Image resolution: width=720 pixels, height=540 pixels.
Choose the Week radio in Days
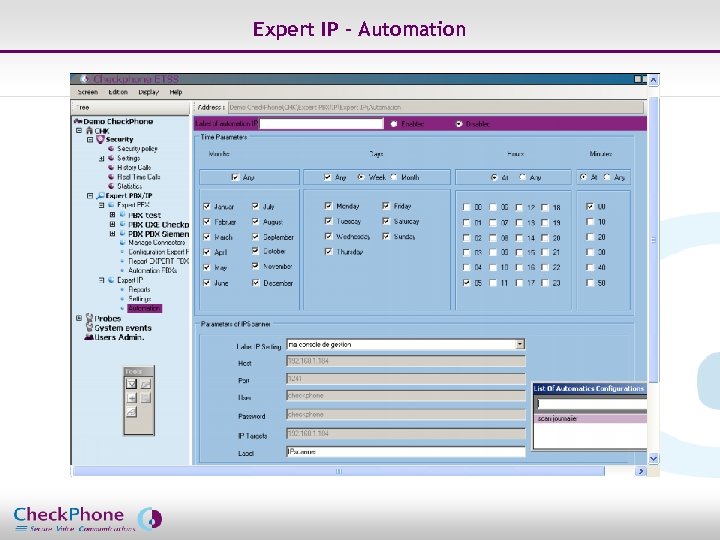pyautogui.click(x=361, y=177)
